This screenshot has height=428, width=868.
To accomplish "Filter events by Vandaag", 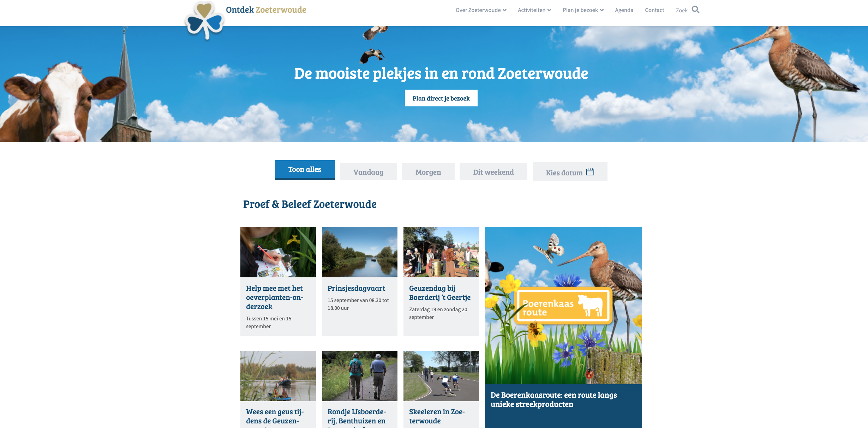I will point(369,172).
